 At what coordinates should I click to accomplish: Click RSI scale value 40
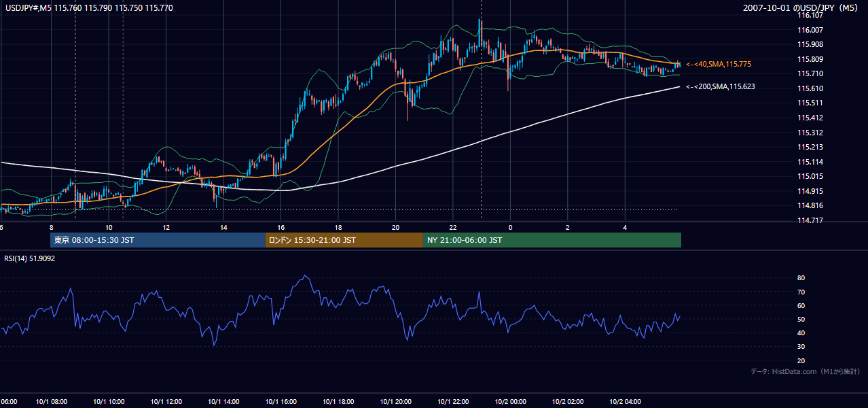pos(801,333)
